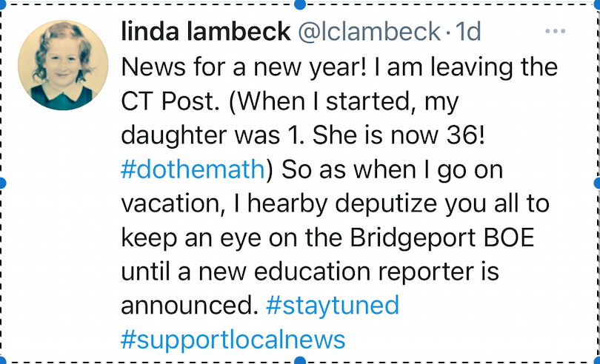Image resolution: width=600 pixels, height=364 pixels.
Task: Open the #staytuned hashtag
Action: pyautogui.click(x=332, y=305)
